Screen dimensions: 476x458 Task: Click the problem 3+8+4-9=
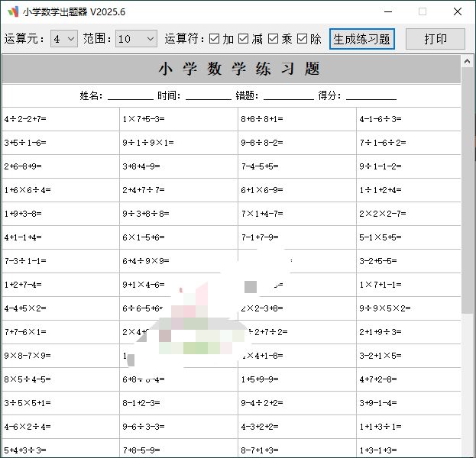click(x=141, y=166)
